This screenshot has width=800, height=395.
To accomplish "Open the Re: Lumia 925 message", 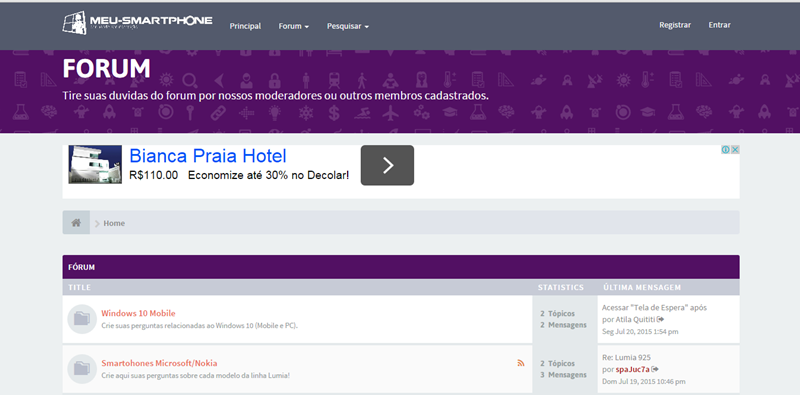I will point(627,358).
